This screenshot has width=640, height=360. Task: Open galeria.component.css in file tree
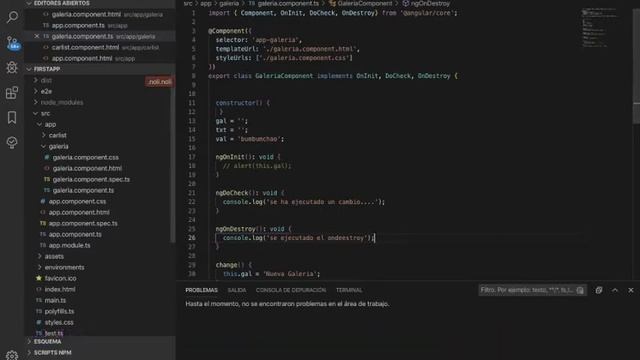click(x=85, y=158)
